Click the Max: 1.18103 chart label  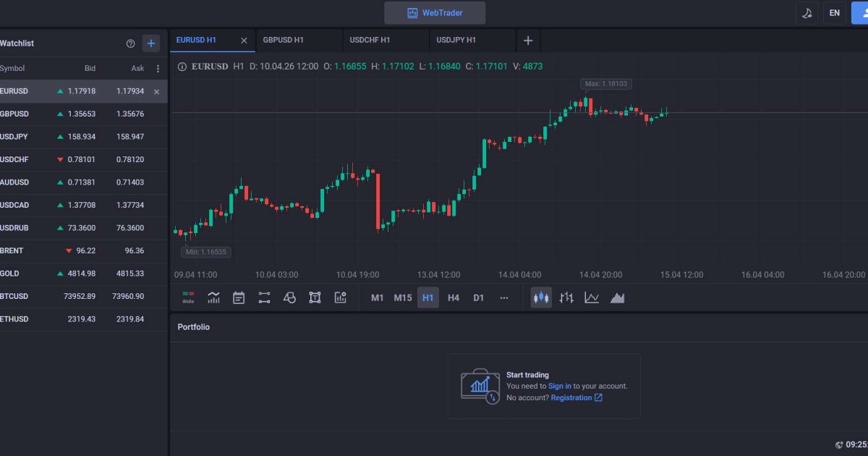click(606, 84)
